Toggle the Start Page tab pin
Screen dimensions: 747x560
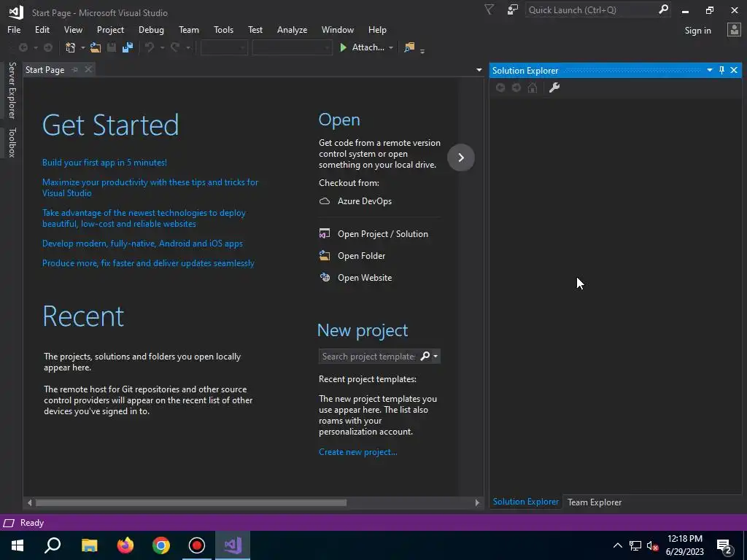click(x=75, y=69)
